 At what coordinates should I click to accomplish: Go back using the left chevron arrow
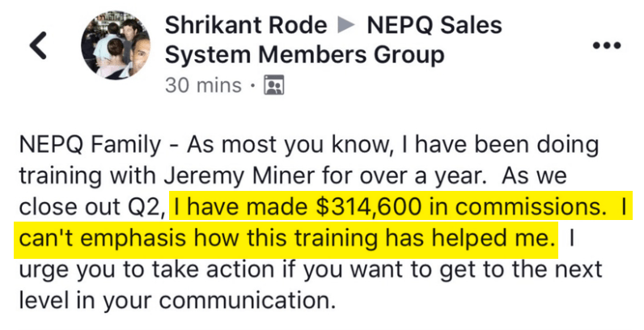click(x=38, y=44)
